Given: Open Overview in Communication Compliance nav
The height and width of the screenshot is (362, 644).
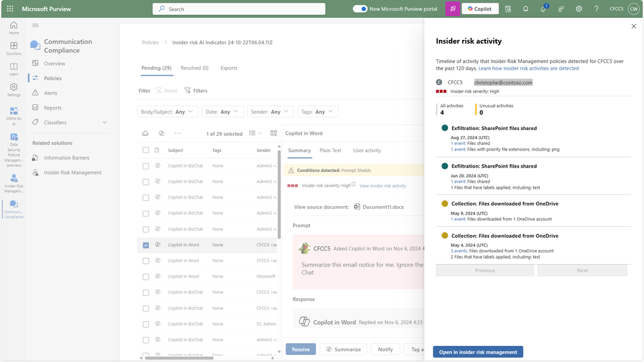Looking at the screenshot, I should pos(55,64).
